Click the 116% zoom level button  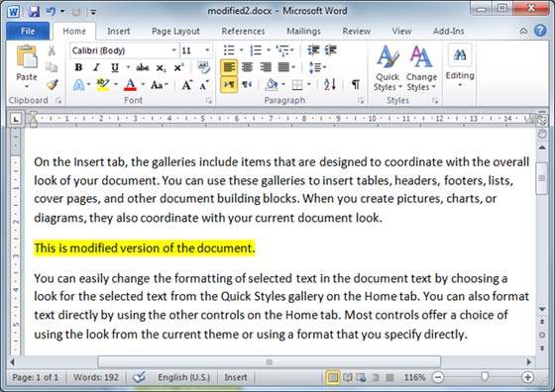click(414, 377)
